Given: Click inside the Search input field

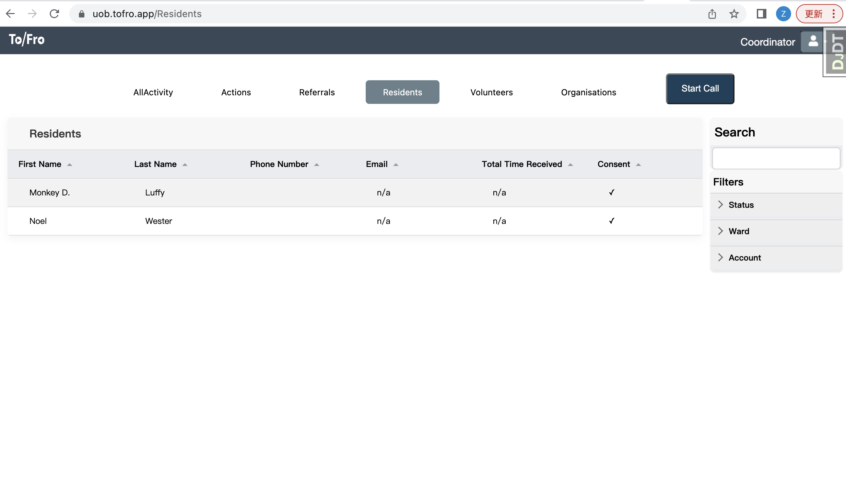Looking at the screenshot, I should coord(776,158).
